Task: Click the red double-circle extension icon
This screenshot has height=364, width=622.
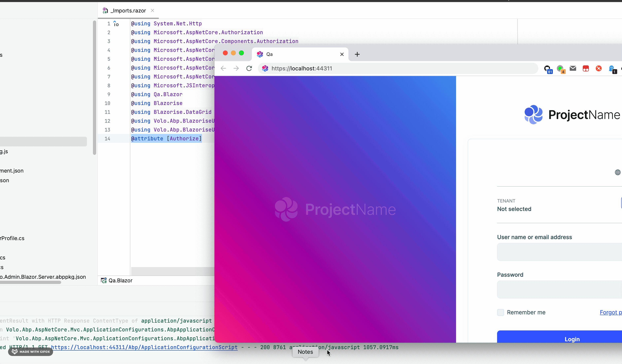Action: [586, 68]
